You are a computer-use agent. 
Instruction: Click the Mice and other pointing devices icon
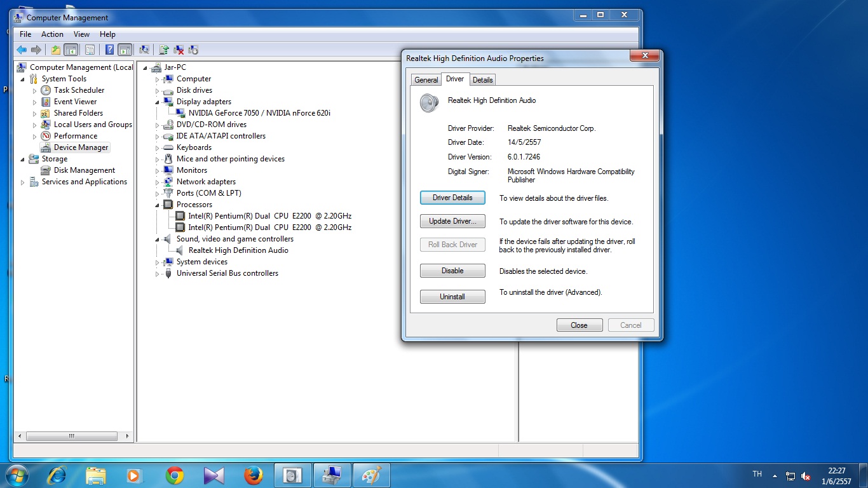pos(168,159)
